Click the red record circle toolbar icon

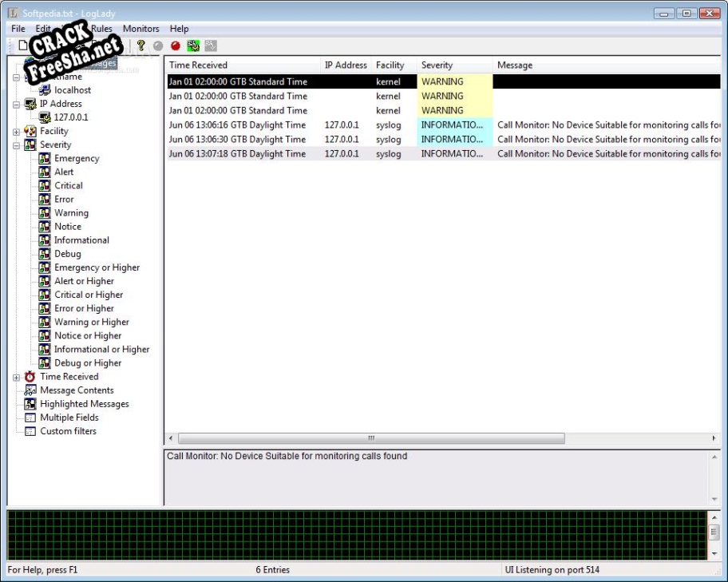[176, 46]
